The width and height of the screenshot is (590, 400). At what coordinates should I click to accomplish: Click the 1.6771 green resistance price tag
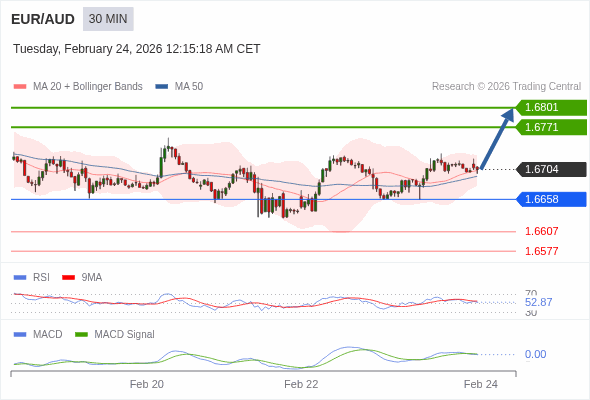click(551, 127)
